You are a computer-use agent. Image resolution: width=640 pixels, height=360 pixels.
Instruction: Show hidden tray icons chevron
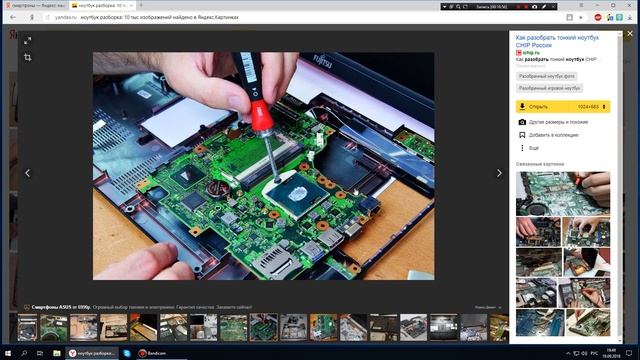tap(568, 353)
